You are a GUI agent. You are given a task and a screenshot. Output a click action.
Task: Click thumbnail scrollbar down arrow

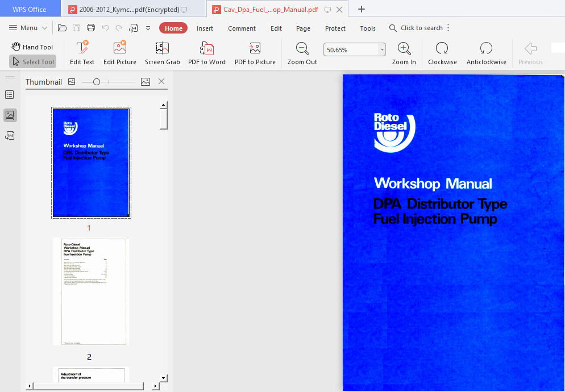[164, 378]
